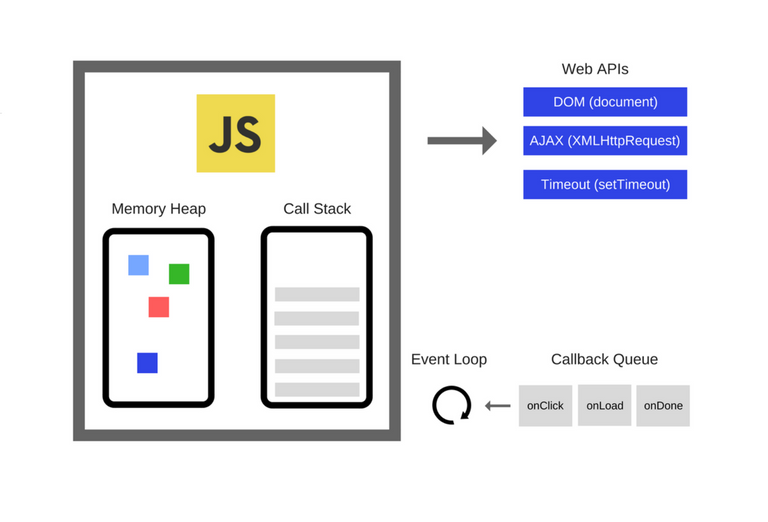768x522 pixels.
Task: Select the AJAX (XMLHttpRequest) box
Action: click(605, 141)
